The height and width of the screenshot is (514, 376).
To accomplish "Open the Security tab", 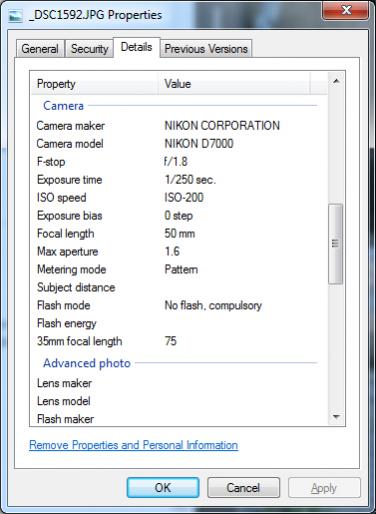I will [89, 49].
